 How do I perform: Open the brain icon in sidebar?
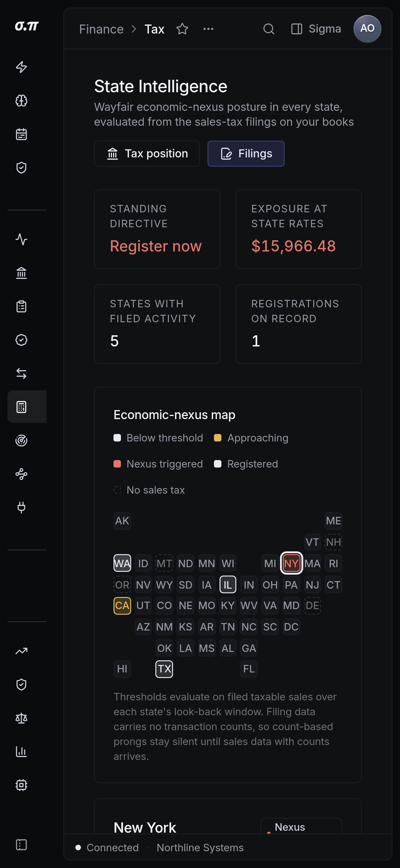(x=21, y=100)
